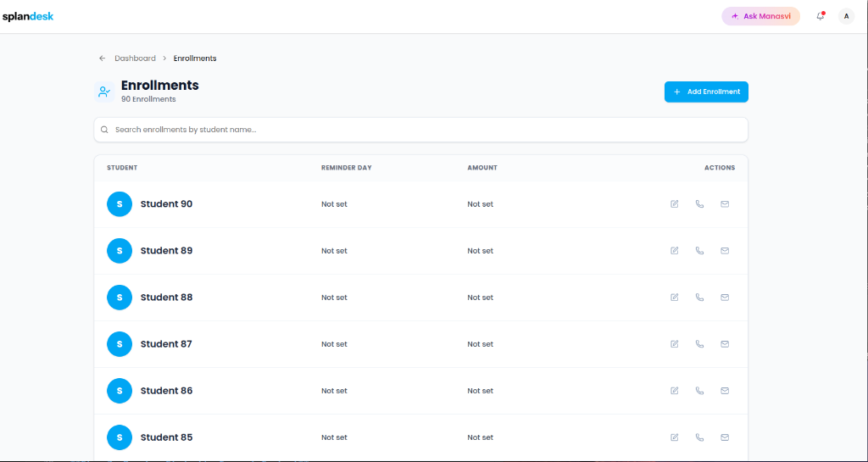Select the Student 85 name

167,437
